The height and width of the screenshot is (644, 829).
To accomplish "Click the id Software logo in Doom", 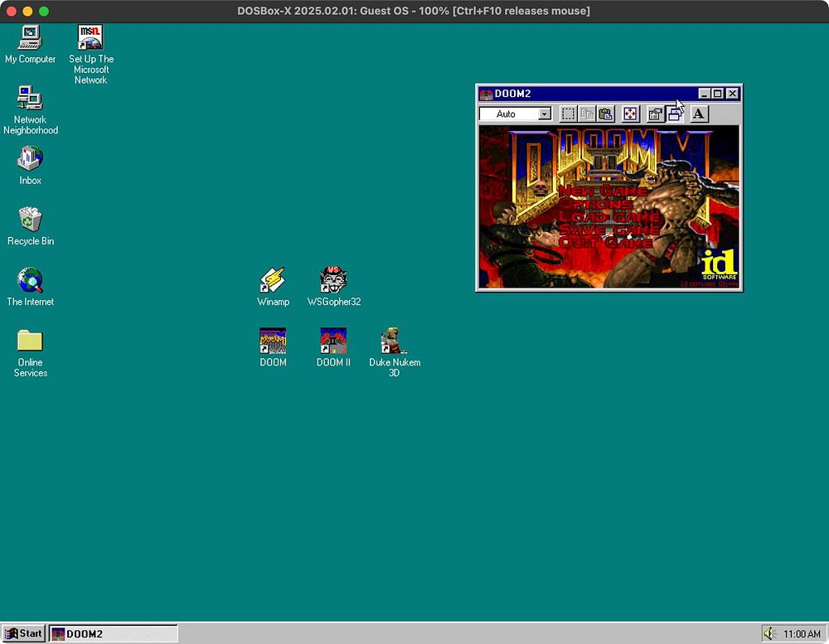I will point(719,264).
